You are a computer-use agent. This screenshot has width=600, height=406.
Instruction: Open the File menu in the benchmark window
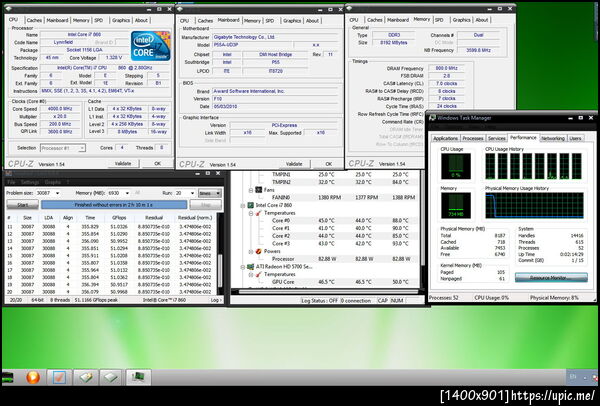coord(11,182)
